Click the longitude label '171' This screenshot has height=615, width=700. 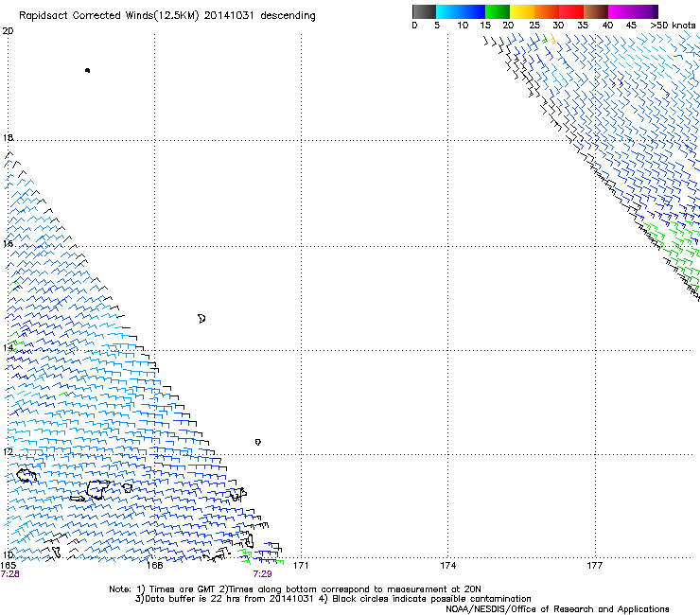[x=301, y=566]
